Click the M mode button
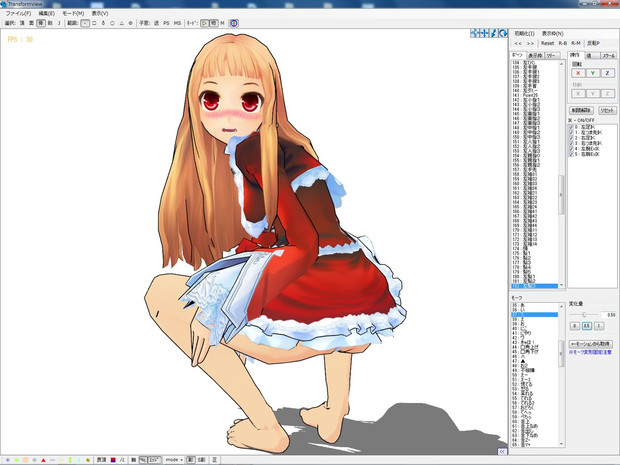The image size is (620, 465). click(x=222, y=23)
